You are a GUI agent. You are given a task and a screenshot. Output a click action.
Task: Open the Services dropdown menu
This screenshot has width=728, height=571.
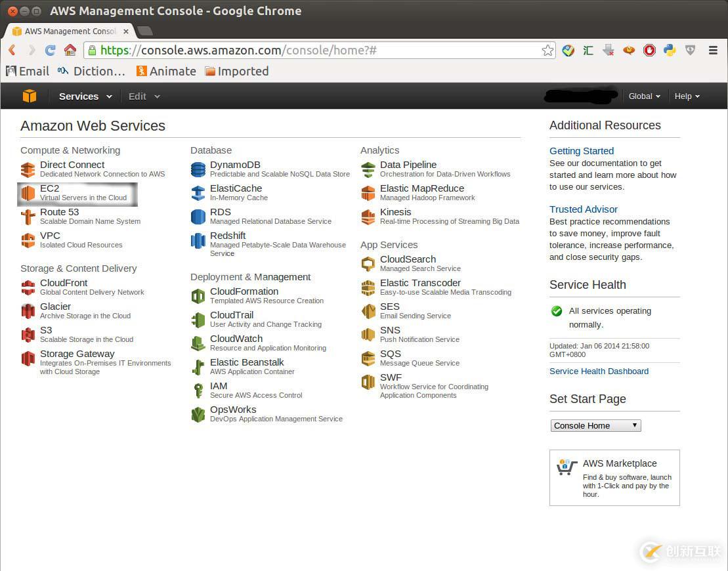pyautogui.click(x=85, y=96)
